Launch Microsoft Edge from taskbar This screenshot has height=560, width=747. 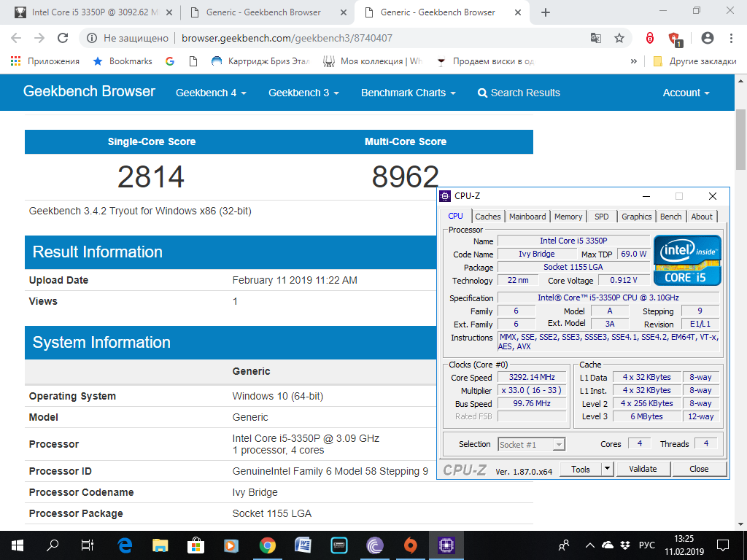coord(125,545)
